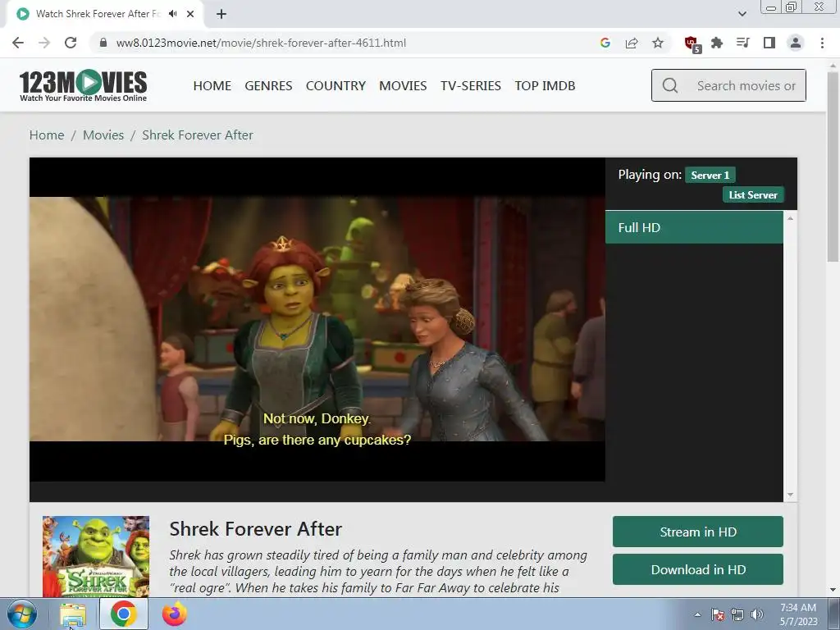
Task: Click the Download in HD button
Action: [x=697, y=569]
